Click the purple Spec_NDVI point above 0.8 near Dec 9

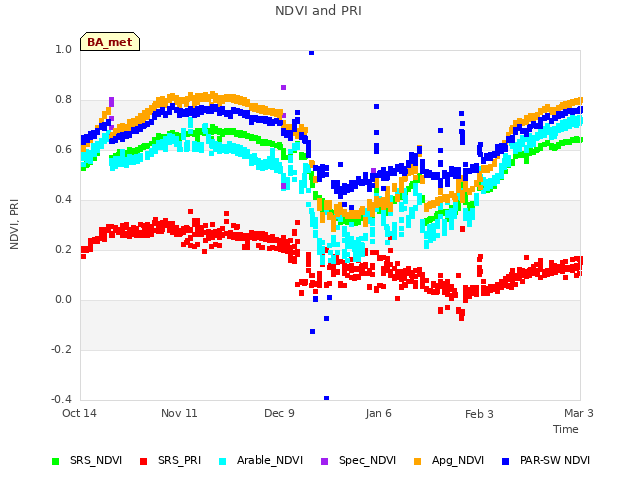click(x=284, y=87)
